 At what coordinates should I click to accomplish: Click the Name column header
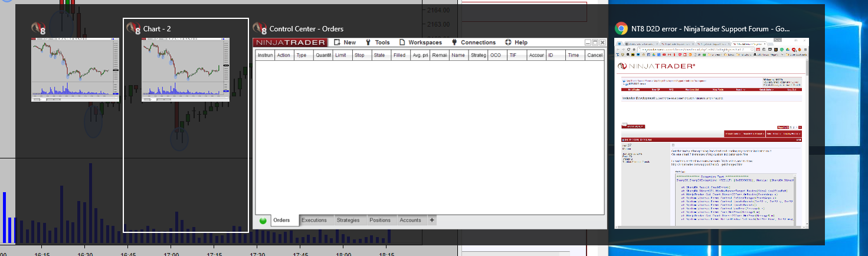(458, 55)
